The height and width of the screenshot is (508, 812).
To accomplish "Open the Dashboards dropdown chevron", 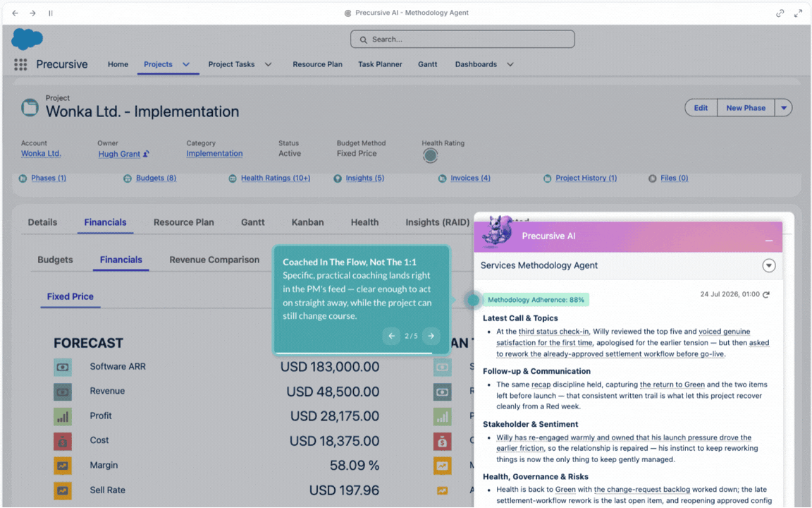I will (x=510, y=64).
